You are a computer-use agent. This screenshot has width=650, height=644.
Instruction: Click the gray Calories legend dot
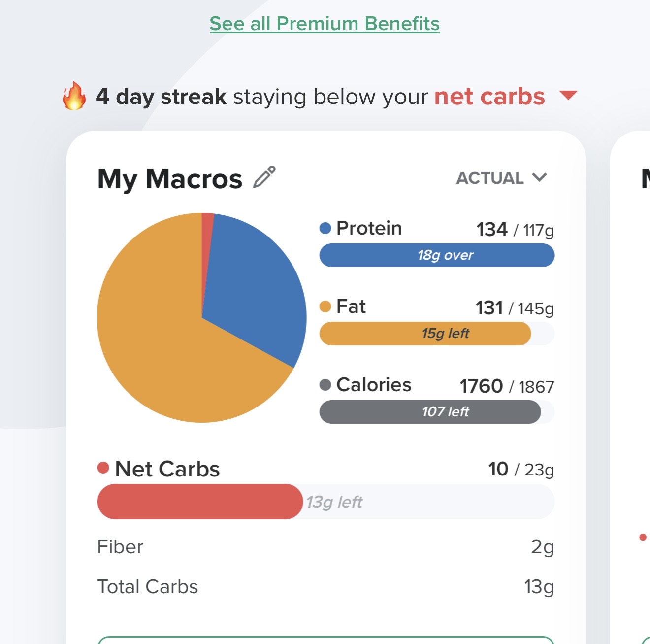[325, 385]
